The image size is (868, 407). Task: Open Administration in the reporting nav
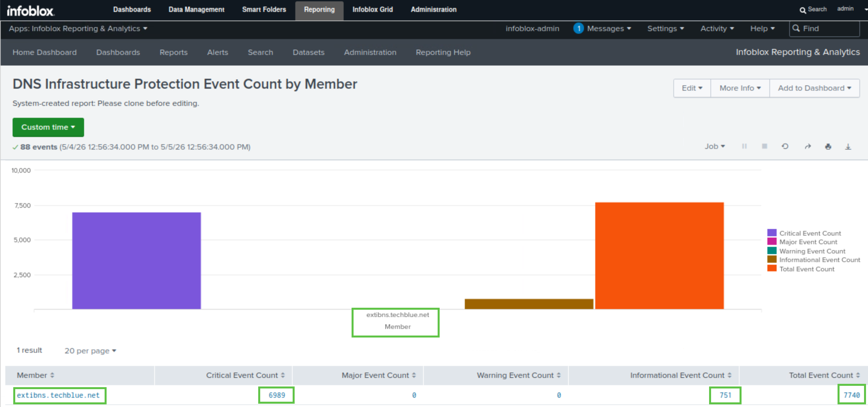(x=370, y=52)
